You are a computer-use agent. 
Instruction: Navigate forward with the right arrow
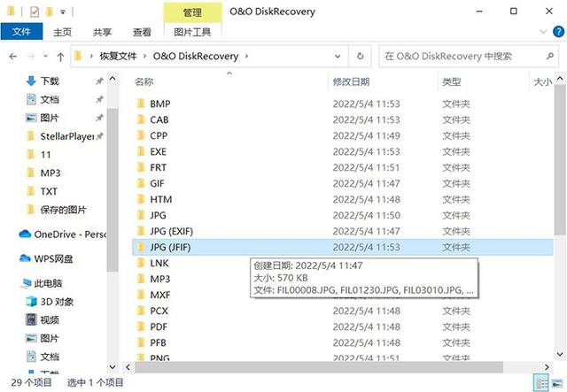point(32,57)
